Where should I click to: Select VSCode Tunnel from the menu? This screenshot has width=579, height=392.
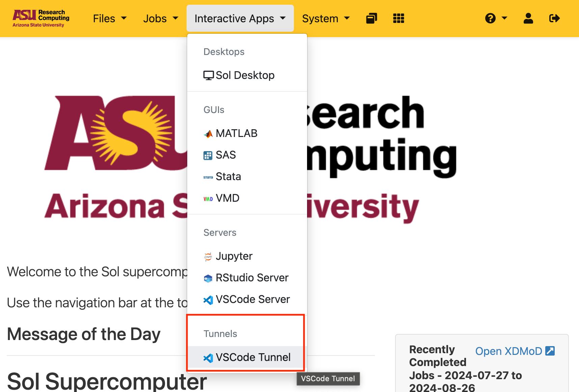coord(247,357)
